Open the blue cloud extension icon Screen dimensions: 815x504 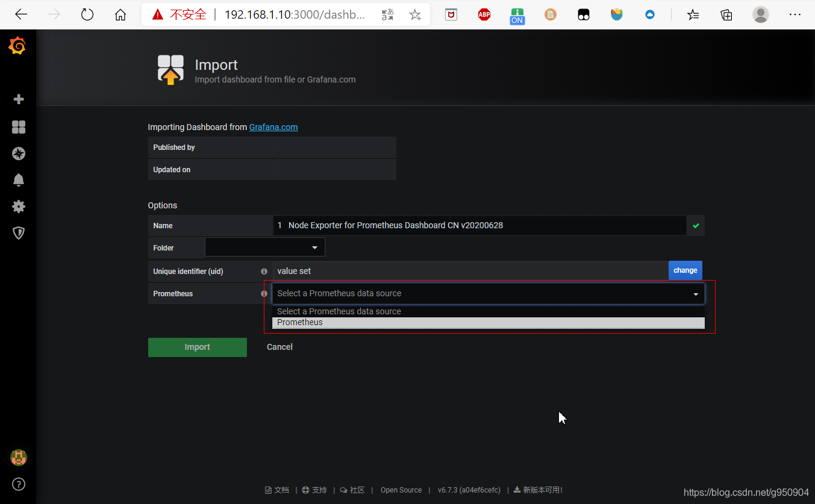650,14
